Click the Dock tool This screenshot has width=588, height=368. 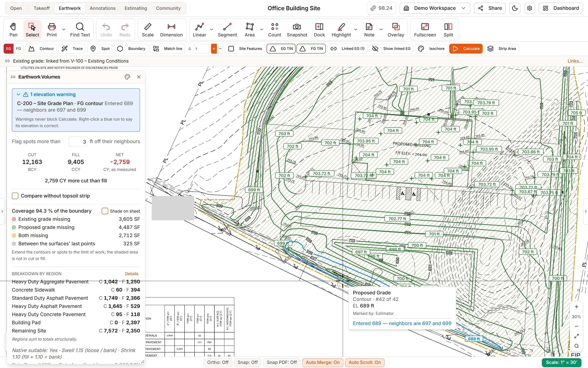(319, 29)
